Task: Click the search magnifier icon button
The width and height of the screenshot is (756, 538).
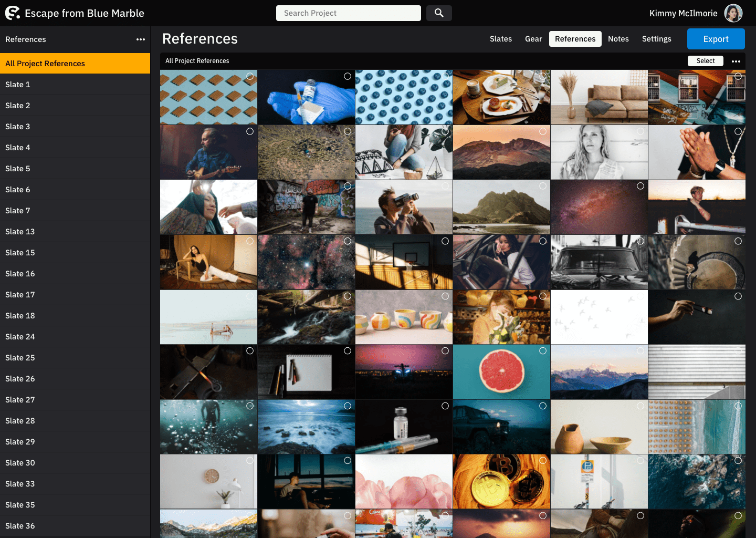Action: pos(439,13)
